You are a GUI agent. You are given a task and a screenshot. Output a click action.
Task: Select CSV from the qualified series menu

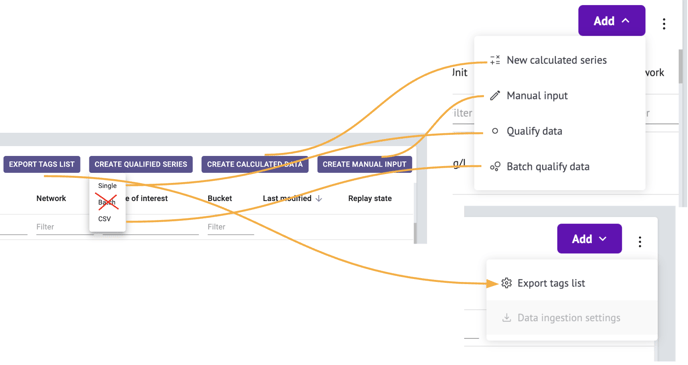104,219
